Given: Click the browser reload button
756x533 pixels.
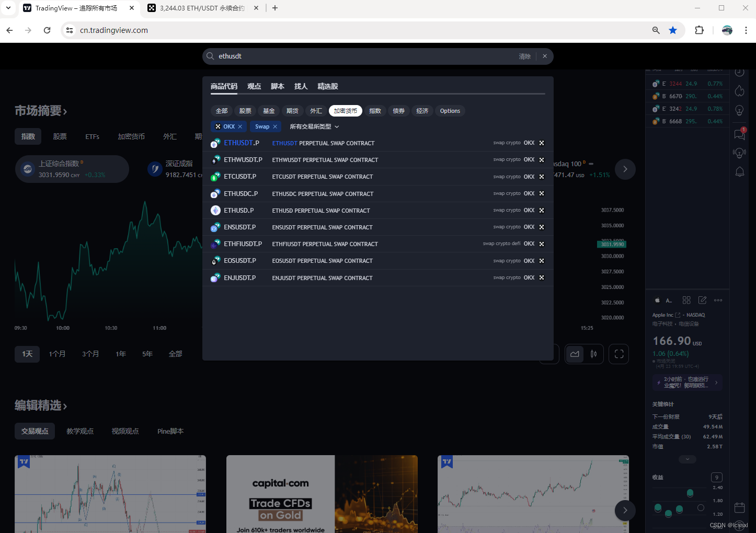Looking at the screenshot, I should (47, 30).
